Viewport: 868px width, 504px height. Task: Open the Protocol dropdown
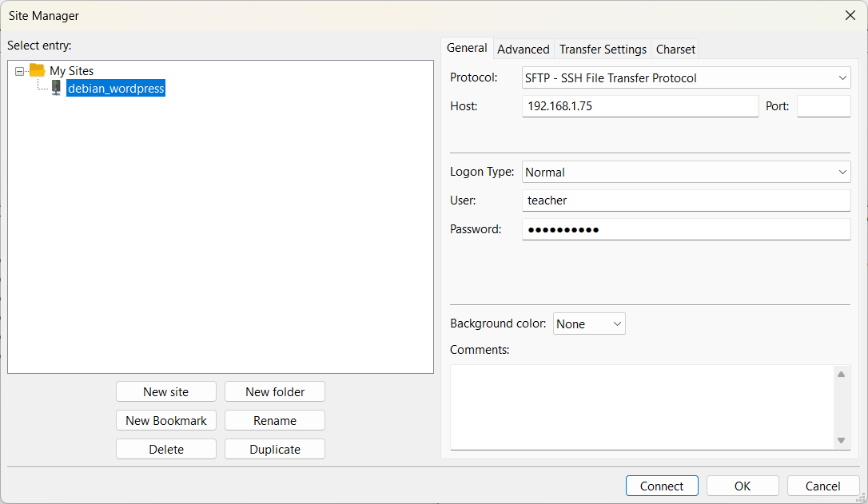tap(686, 78)
